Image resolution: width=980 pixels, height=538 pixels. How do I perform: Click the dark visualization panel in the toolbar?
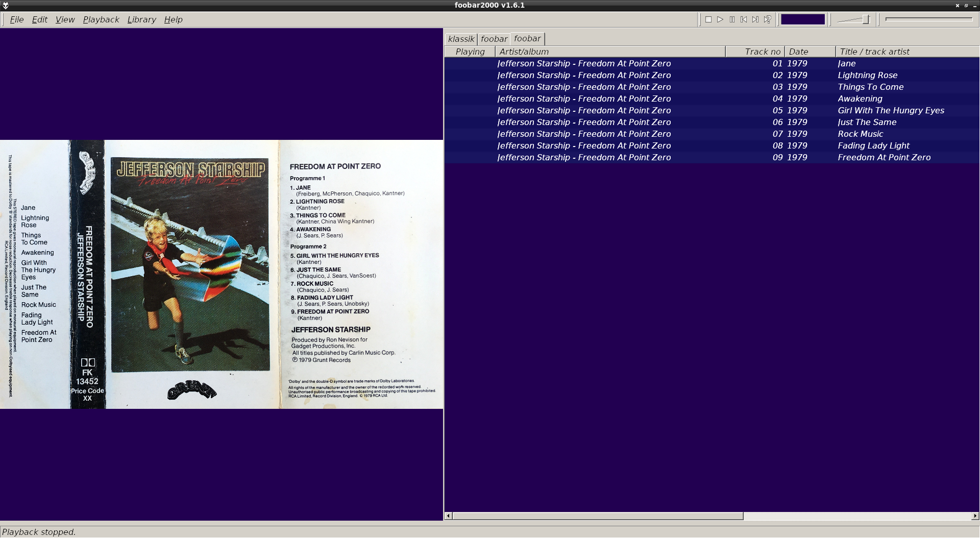803,19
